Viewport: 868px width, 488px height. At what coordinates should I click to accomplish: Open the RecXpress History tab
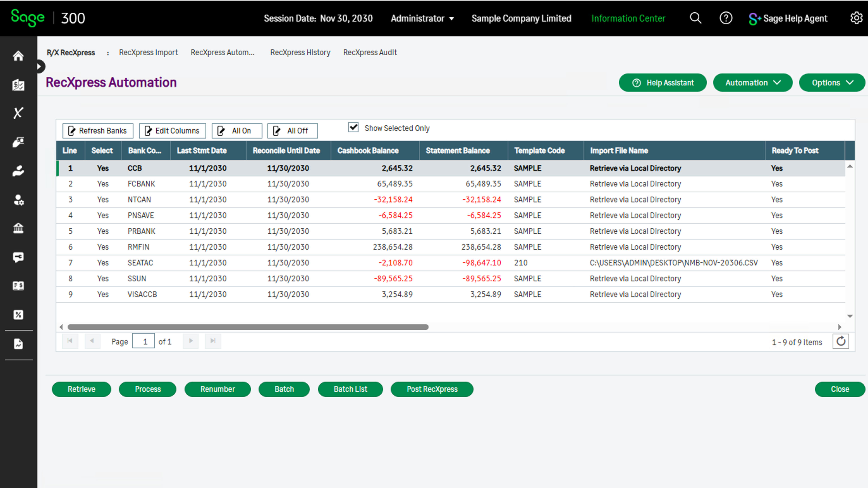coord(300,53)
